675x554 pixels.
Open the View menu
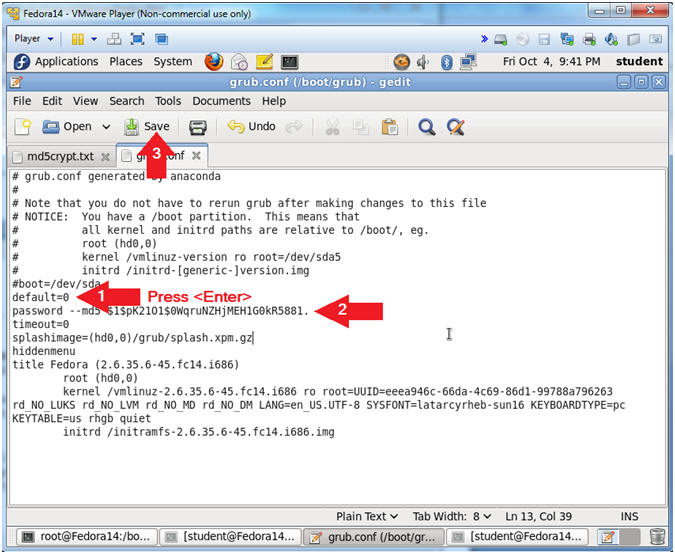[85, 101]
